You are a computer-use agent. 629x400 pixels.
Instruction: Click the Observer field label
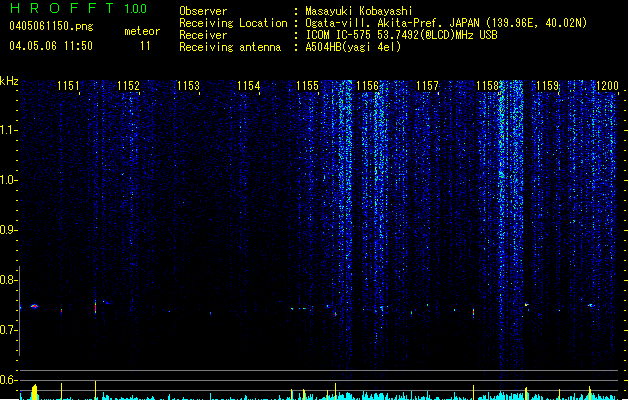pos(203,11)
